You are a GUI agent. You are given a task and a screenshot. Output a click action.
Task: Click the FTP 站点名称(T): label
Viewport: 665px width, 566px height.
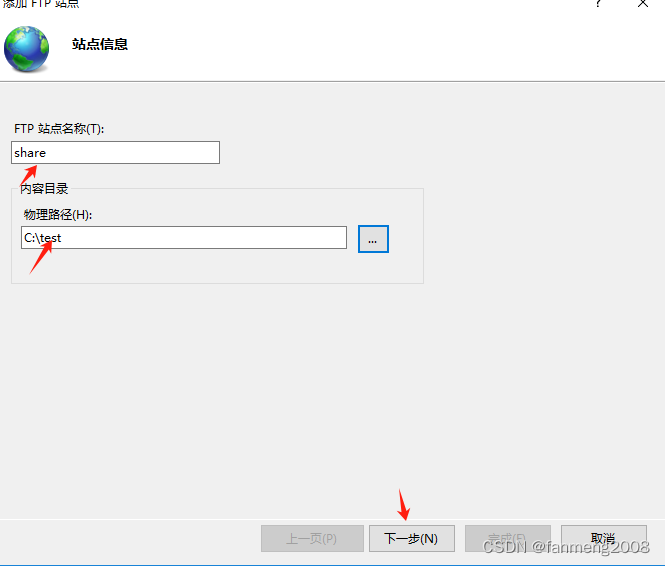coord(59,128)
